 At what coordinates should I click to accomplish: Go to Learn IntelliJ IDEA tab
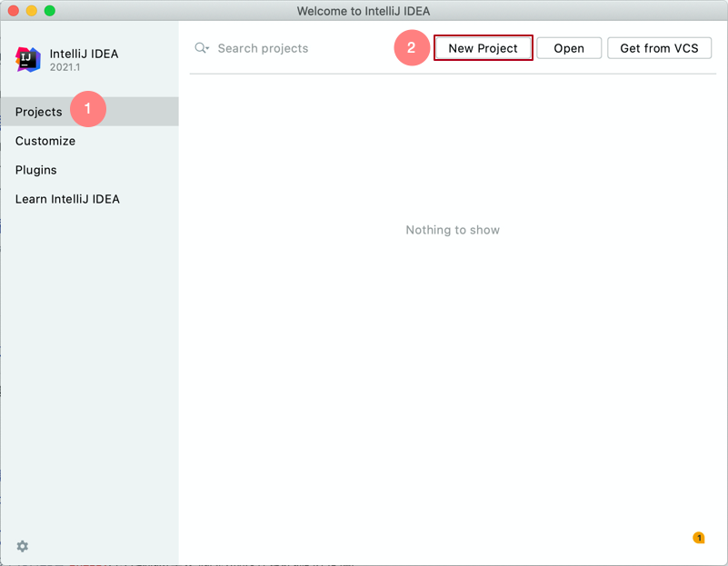pyautogui.click(x=90, y=199)
